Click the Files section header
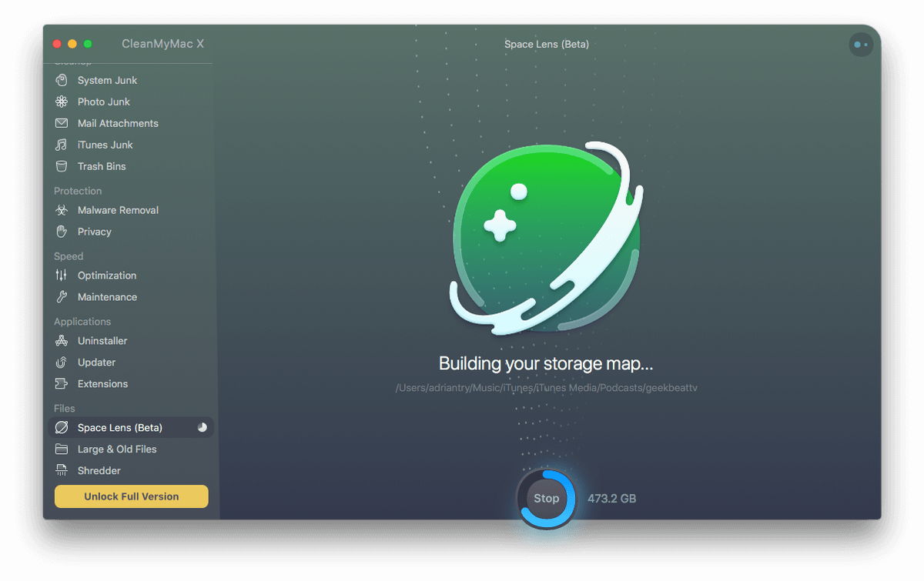The width and height of the screenshot is (924, 581). point(65,409)
